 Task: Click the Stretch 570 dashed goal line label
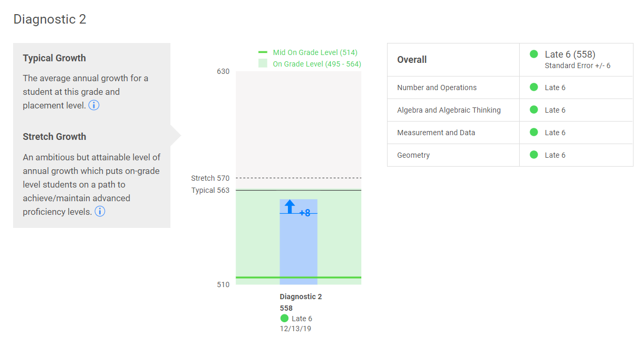pos(210,178)
